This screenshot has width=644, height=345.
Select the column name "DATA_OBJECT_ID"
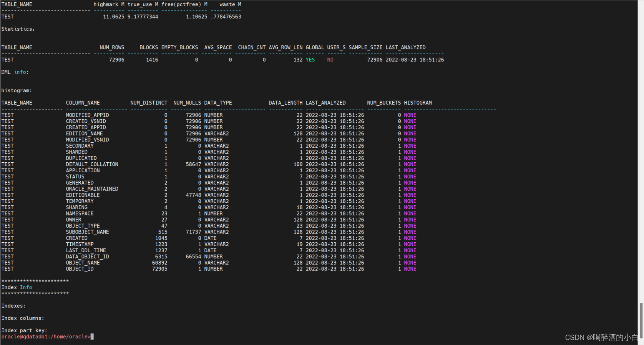pos(87,257)
